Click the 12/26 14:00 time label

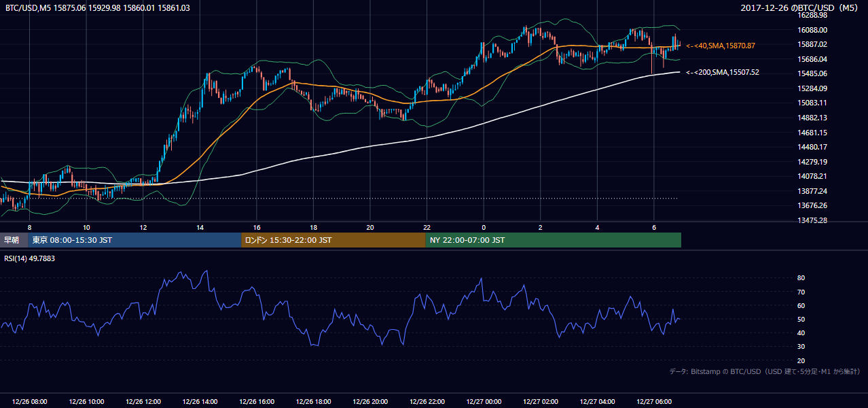point(200,402)
